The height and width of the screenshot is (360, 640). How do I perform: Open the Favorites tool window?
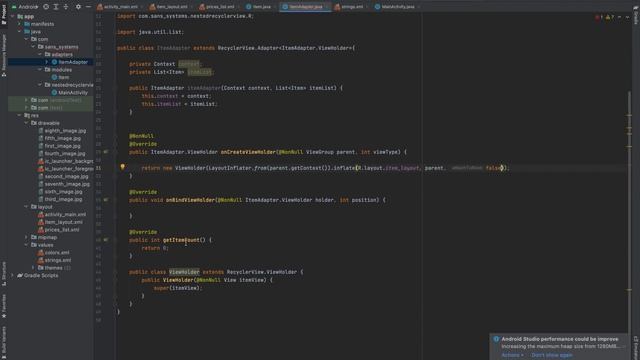[4, 307]
